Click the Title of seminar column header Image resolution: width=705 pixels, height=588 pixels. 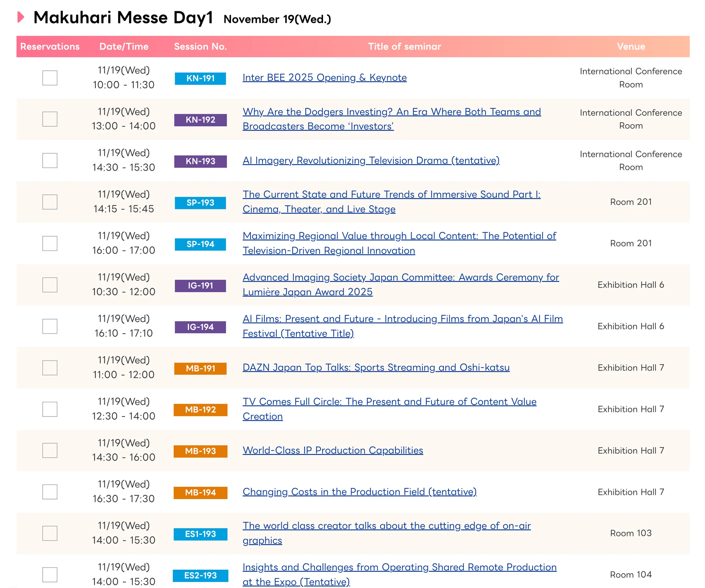click(x=404, y=47)
